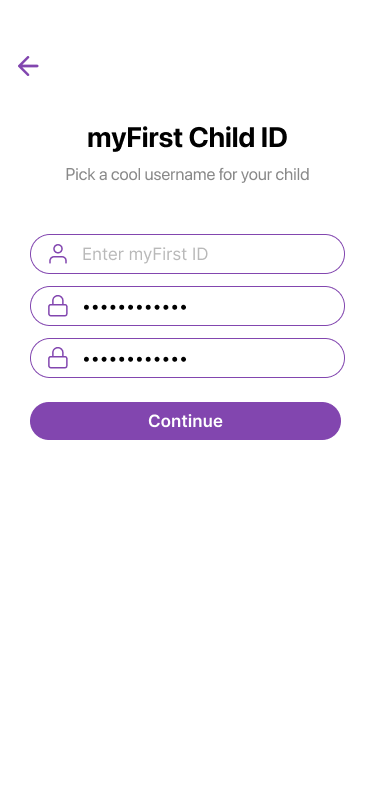
Task: Focus the lower confirm password field
Action: [188, 358]
